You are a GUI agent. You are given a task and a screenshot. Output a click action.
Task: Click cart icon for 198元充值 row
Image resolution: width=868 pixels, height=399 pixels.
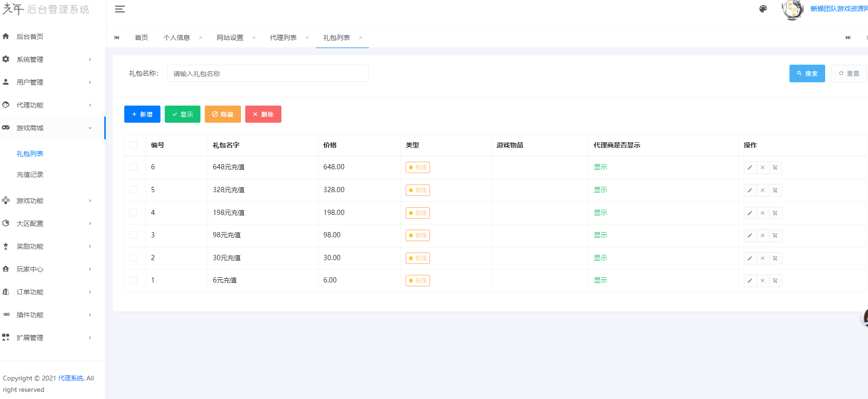[775, 213]
